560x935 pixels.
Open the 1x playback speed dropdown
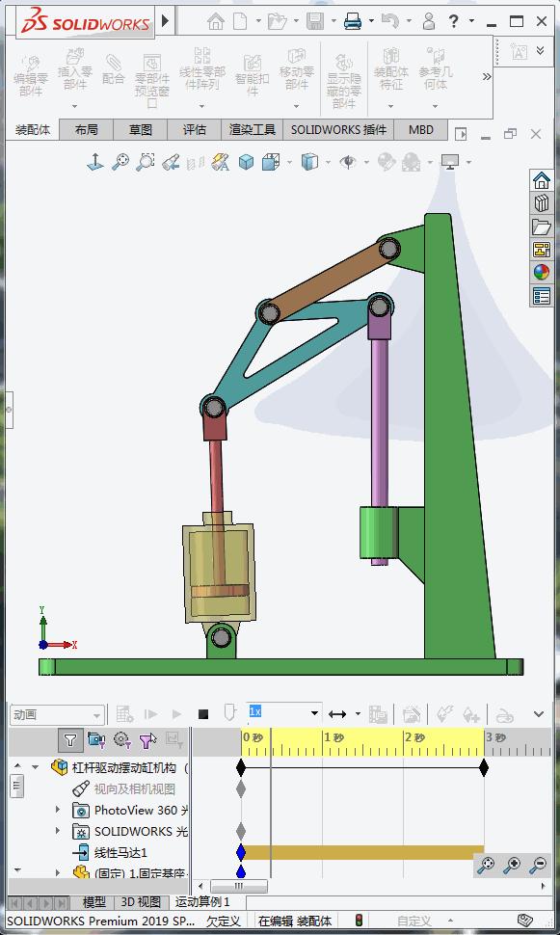tap(284, 712)
